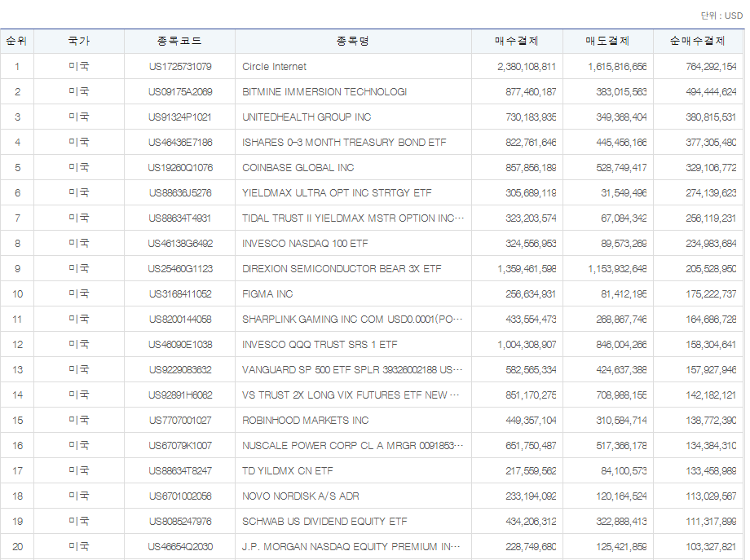Click BITMINE IMMERSION TECHNOLOGI stock name
The image size is (750, 560).
click(x=324, y=92)
